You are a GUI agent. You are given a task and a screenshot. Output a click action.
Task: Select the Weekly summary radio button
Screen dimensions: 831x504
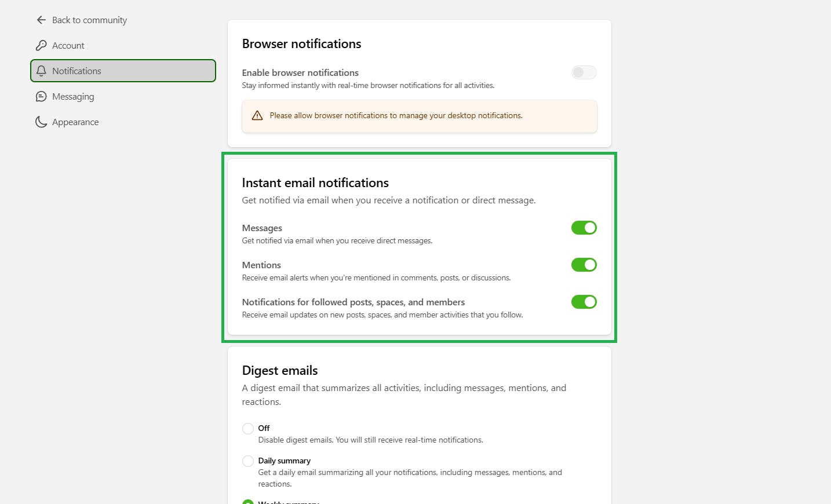[x=248, y=502]
